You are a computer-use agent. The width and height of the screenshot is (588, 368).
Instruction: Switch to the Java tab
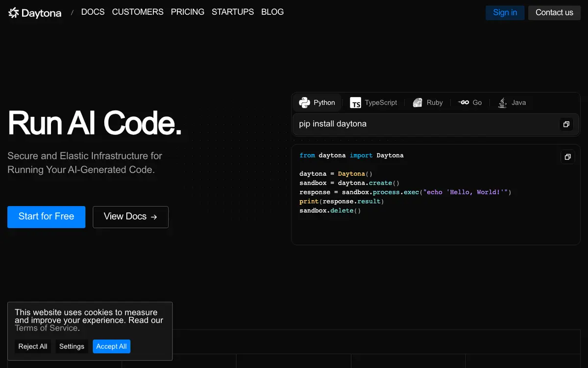(512, 103)
